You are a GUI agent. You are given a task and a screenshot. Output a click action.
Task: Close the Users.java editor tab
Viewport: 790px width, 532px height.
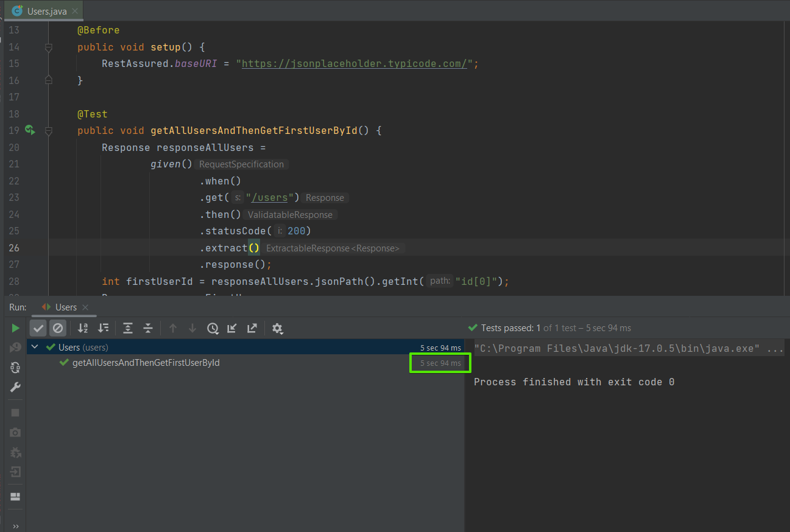(75, 12)
